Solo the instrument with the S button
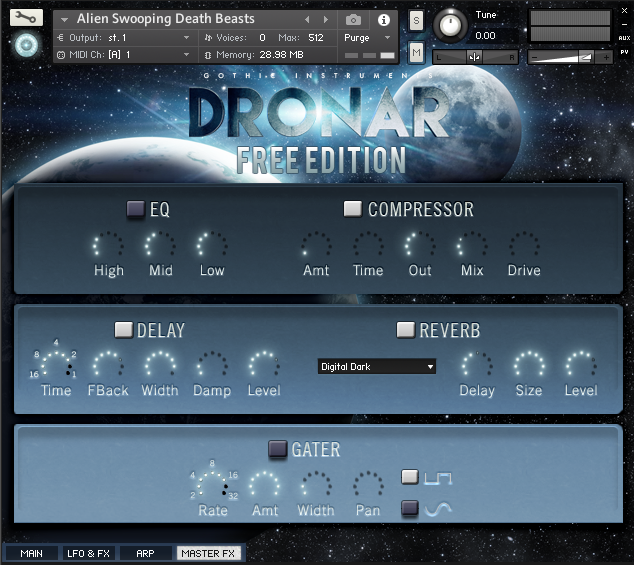Screen dimensions: 634x565 point(416,20)
